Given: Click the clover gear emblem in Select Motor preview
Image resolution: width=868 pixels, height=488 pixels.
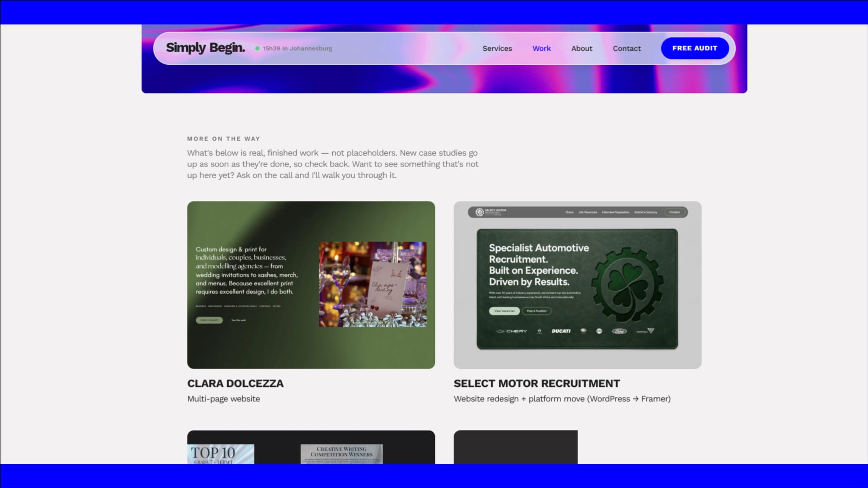Looking at the screenshot, I should 627,285.
